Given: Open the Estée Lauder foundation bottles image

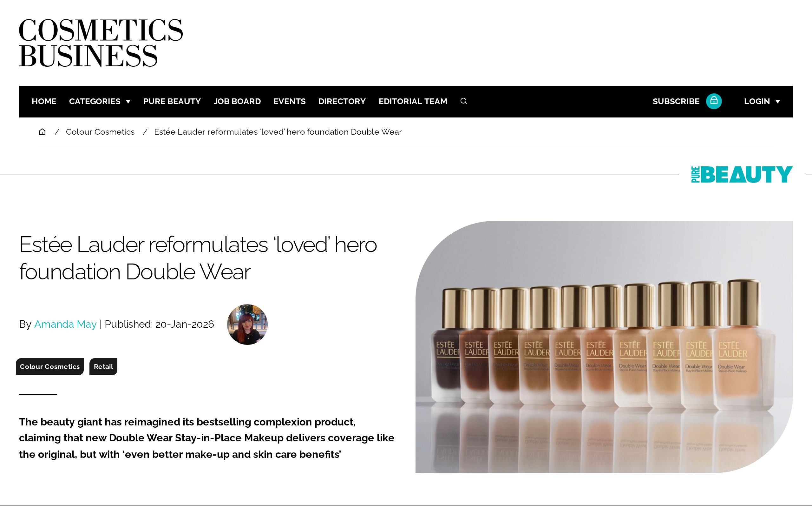Looking at the screenshot, I should pyautogui.click(x=604, y=347).
